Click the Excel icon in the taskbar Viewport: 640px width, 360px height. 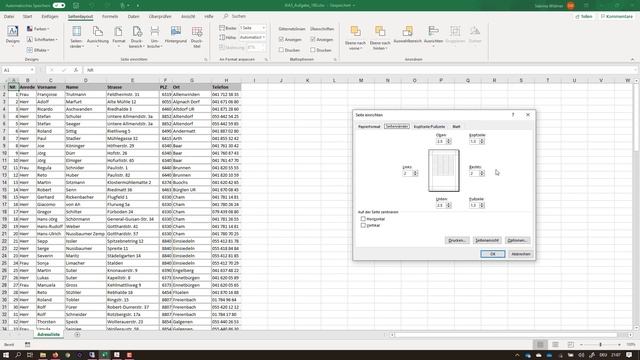click(x=104, y=355)
